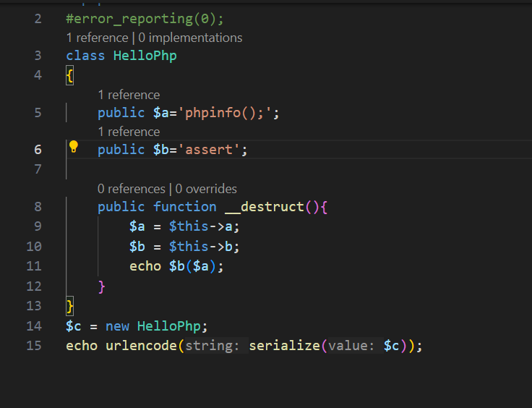The width and height of the screenshot is (532, 408).
Task: Click the urlencode function call
Action: pyautogui.click(x=141, y=346)
